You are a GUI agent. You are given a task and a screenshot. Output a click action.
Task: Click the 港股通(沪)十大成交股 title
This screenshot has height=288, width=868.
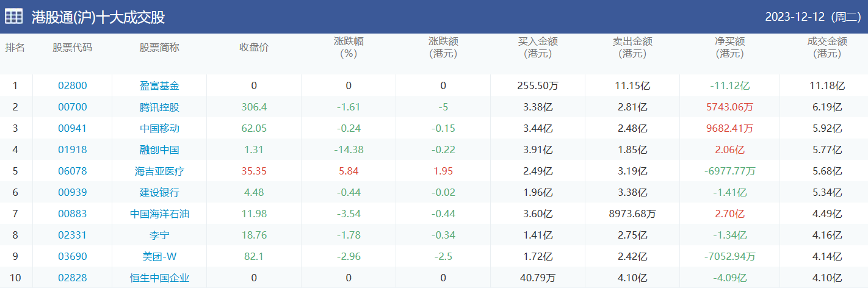pos(98,17)
